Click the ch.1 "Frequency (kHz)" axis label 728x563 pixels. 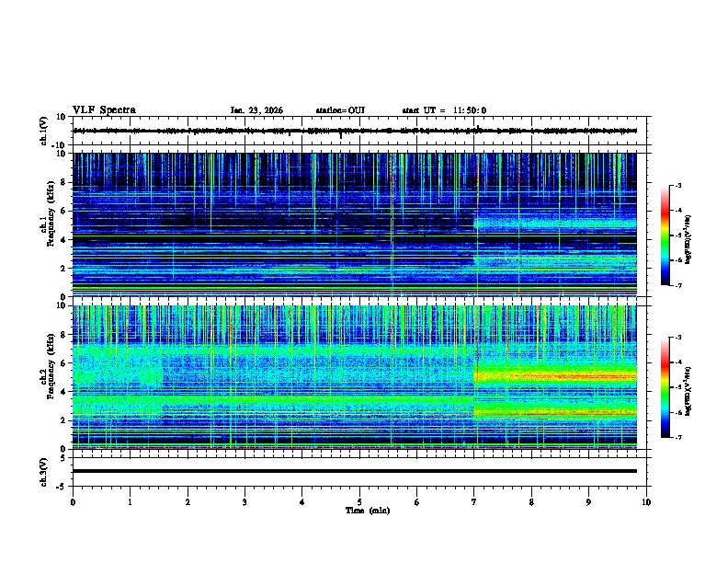[51, 214]
